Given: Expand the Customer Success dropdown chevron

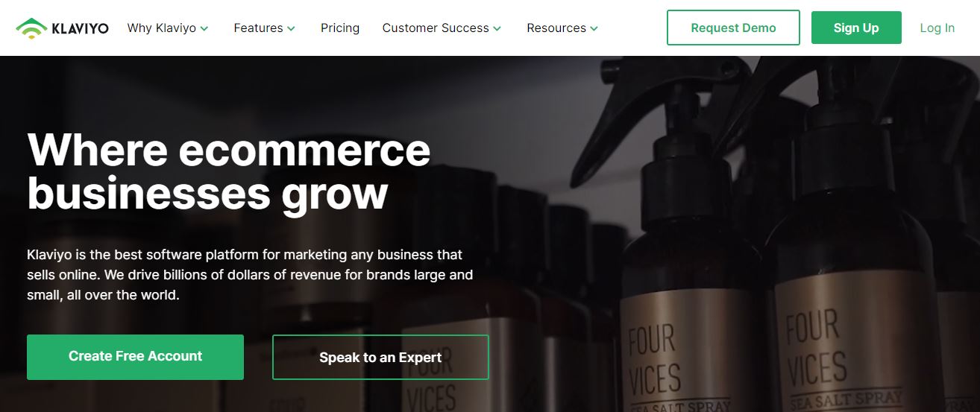Looking at the screenshot, I should tap(497, 29).
